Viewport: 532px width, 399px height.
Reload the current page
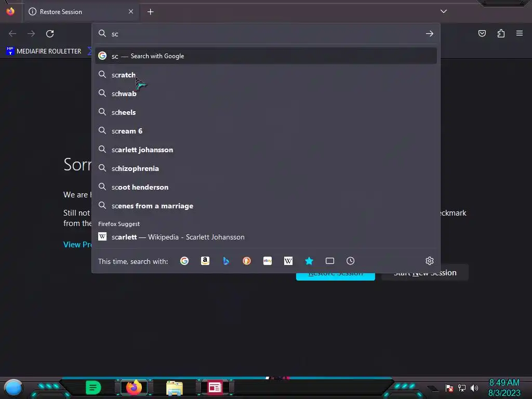tap(50, 34)
